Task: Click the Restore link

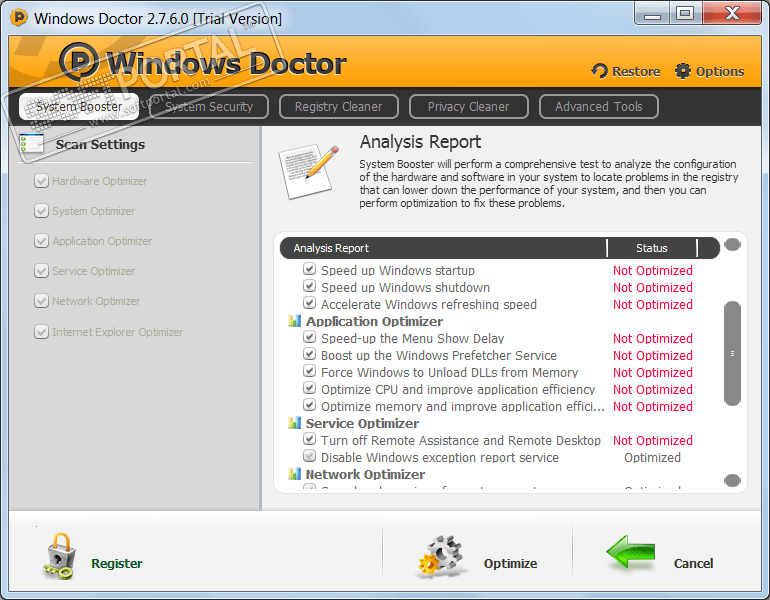Action: (636, 72)
